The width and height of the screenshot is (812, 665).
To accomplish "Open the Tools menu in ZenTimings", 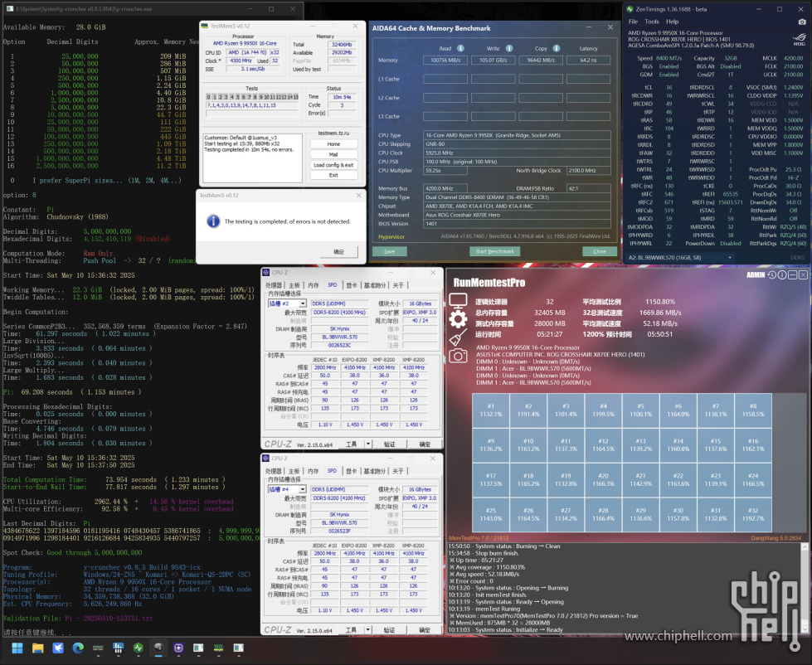I will tap(651, 22).
